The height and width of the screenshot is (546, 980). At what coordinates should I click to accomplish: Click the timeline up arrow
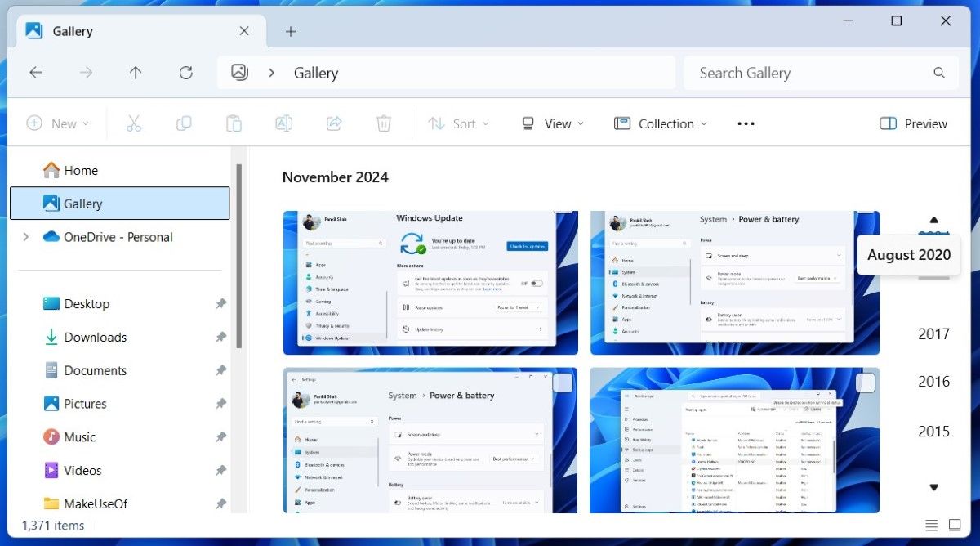pos(934,220)
